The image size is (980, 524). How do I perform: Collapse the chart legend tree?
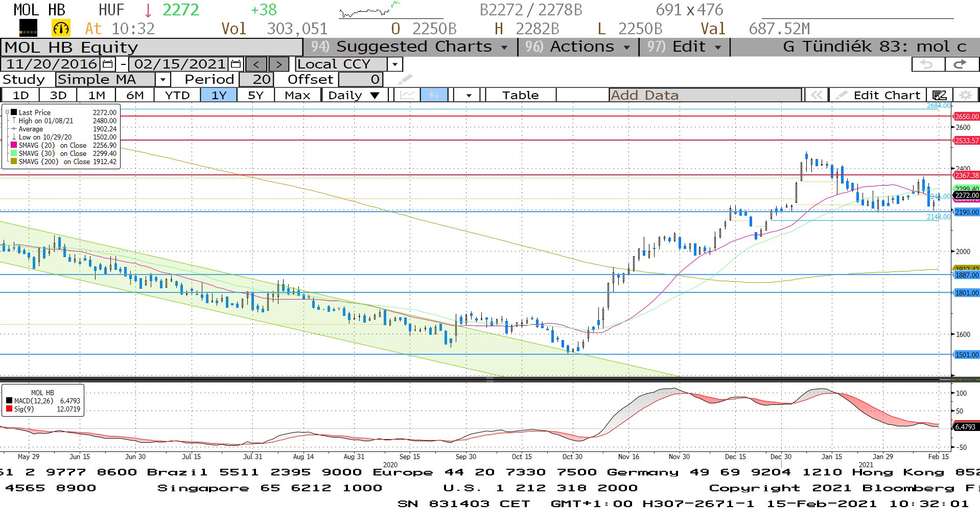(7, 112)
